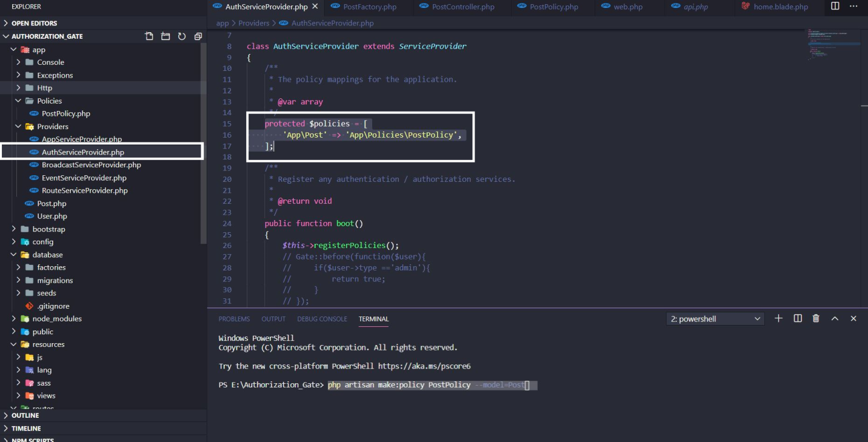Expand the OUTLINE section
This screenshot has width=868, height=442.
[24, 415]
